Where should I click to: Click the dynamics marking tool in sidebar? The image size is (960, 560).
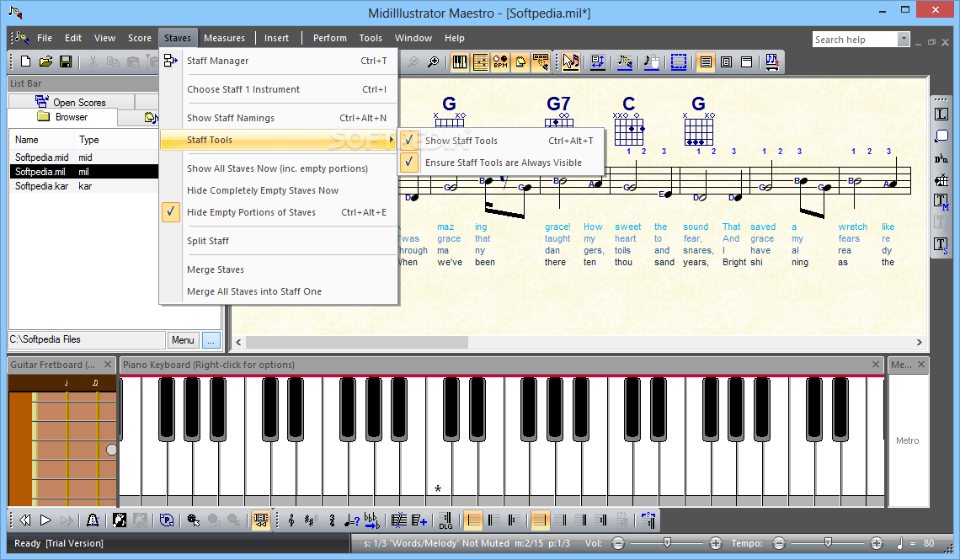click(x=941, y=158)
